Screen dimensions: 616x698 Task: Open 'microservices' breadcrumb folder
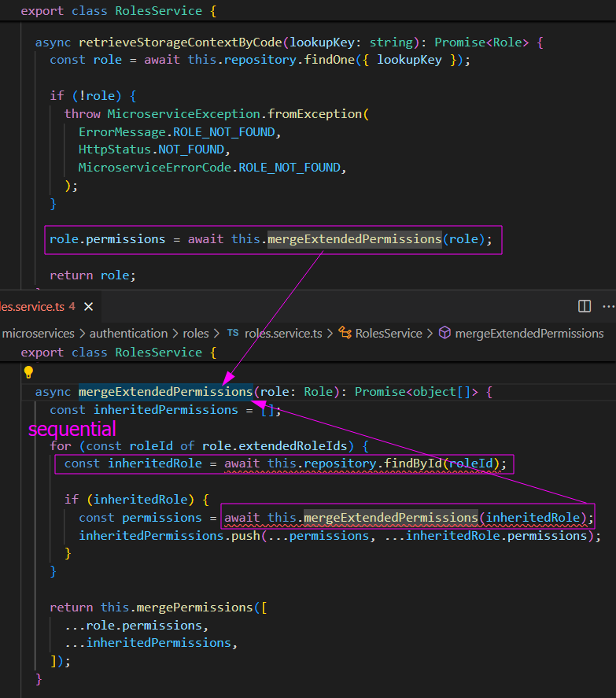pos(38,334)
